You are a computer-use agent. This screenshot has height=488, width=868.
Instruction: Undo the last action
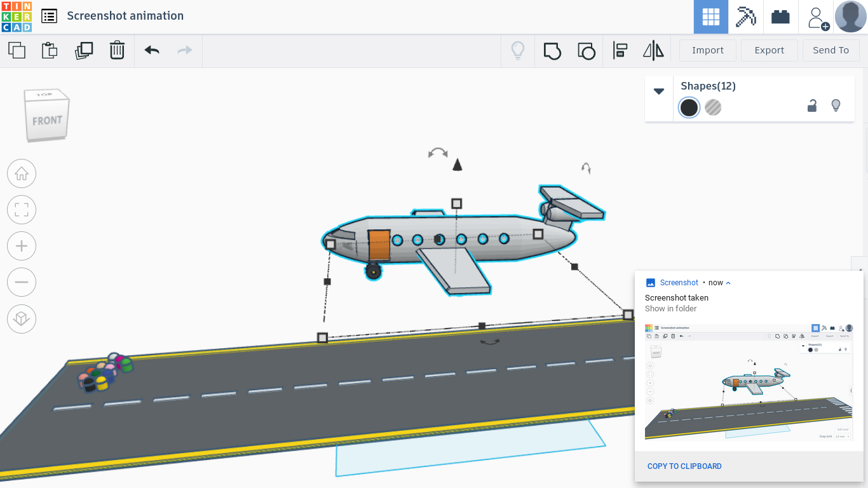click(151, 50)
